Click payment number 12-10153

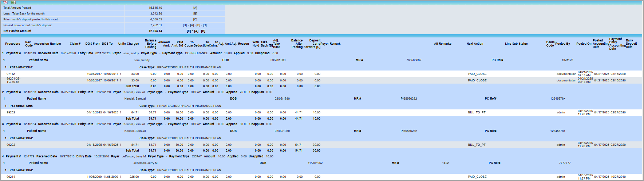[30, 92]
